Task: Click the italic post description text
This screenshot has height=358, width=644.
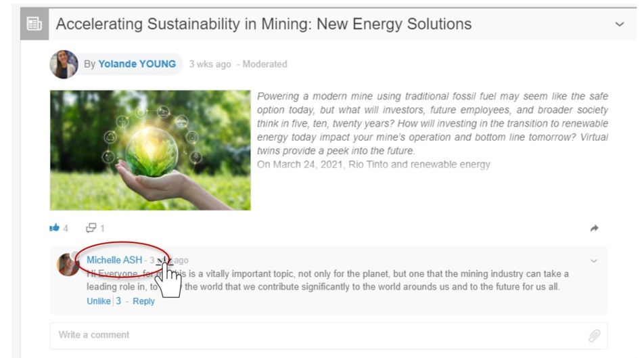Action: pyautogui.click(x=432, y=123)
